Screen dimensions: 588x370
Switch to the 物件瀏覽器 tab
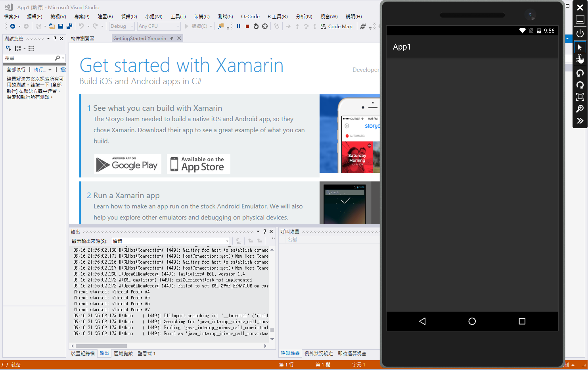point(82,39)
